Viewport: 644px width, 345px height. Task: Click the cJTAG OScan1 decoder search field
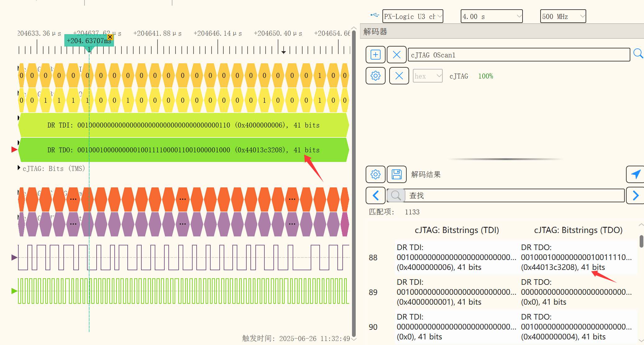(x=519, y=55)
